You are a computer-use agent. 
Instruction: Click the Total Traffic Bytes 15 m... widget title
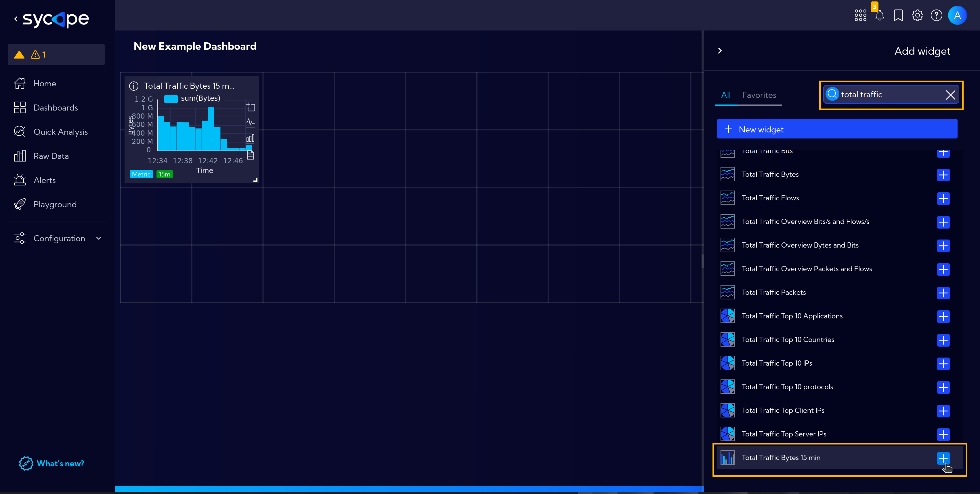[x=189, y=86]
